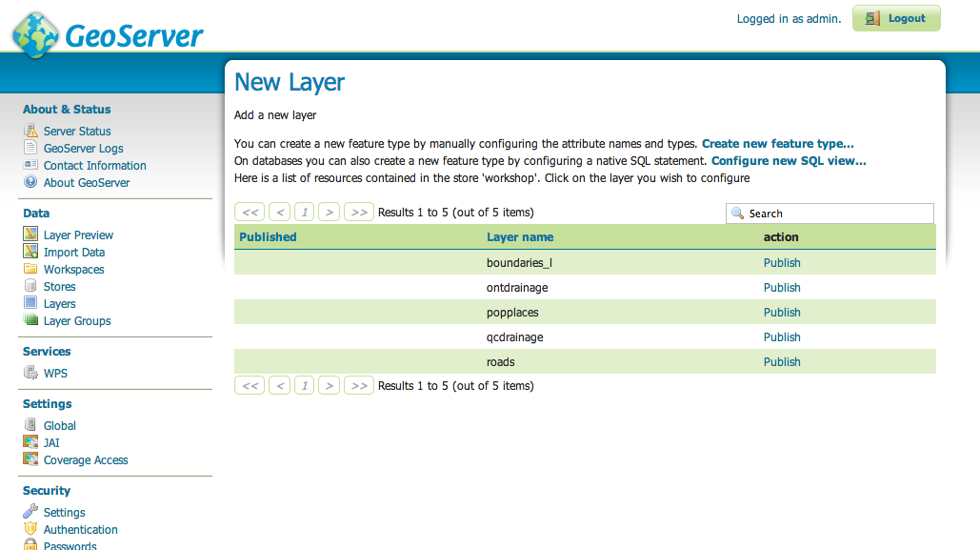This screenshot has height=550, width=980.
Task: Click the Layers blue square icon
Action: tap(30, 303)
